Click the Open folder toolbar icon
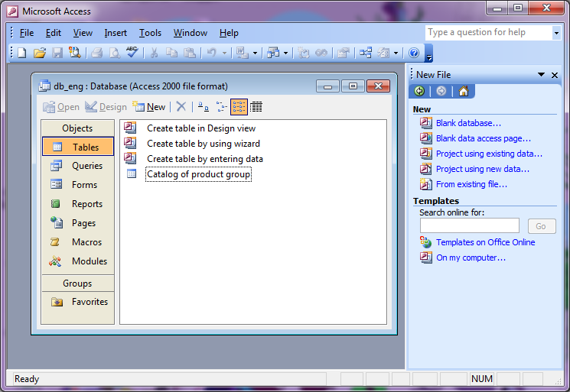Image resolution: width=570 pixels, height=392 pixels. pyautogui.click(x=40, y=53)
